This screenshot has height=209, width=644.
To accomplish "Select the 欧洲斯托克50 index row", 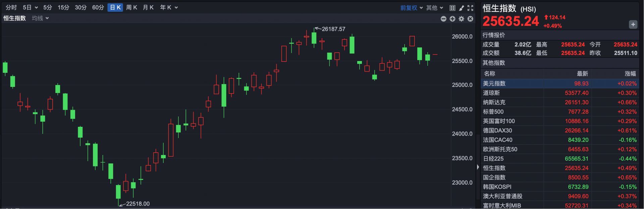I will tap(560, 149).
